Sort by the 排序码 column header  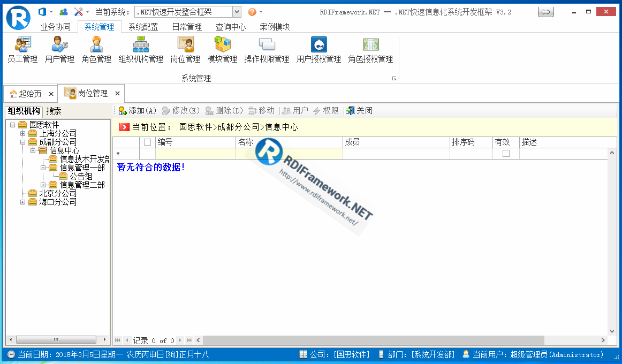[471, 142]
